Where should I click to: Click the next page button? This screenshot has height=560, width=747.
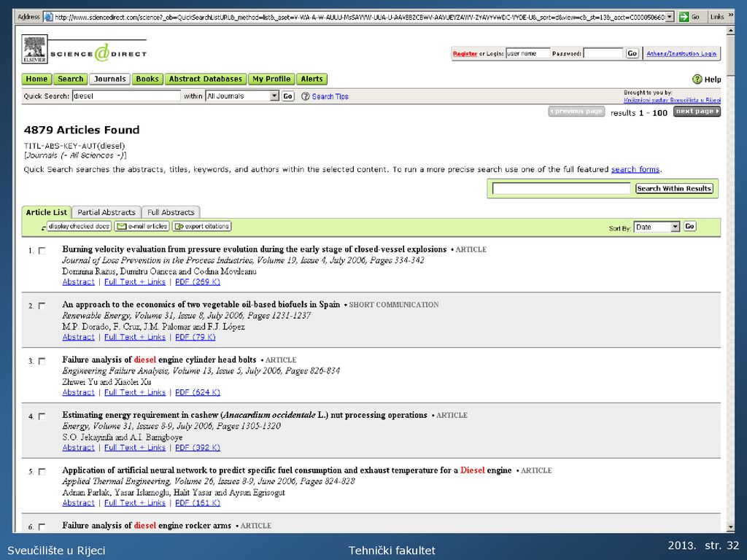(x=697, y=112)
